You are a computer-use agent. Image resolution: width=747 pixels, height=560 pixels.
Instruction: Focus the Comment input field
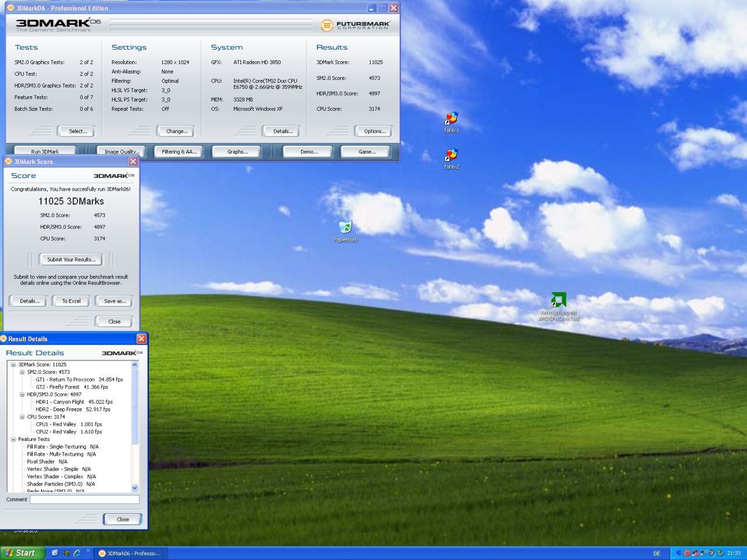point(85,499)
